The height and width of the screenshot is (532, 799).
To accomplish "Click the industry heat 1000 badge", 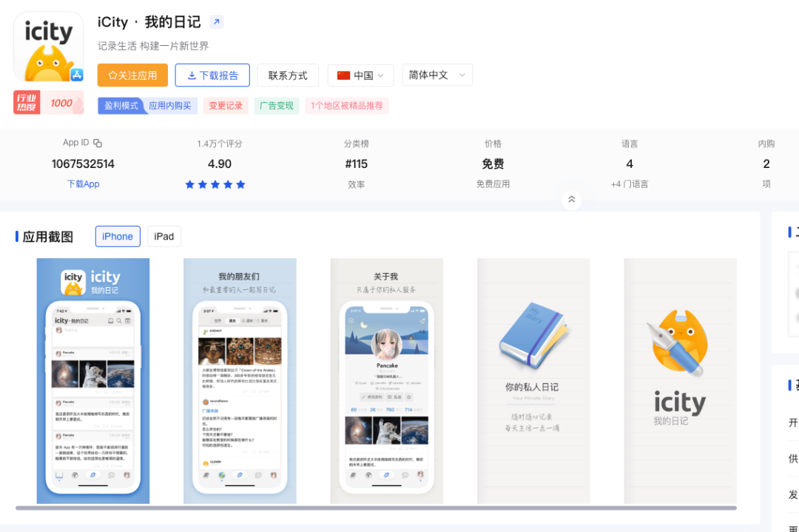I will coord(48,102).
